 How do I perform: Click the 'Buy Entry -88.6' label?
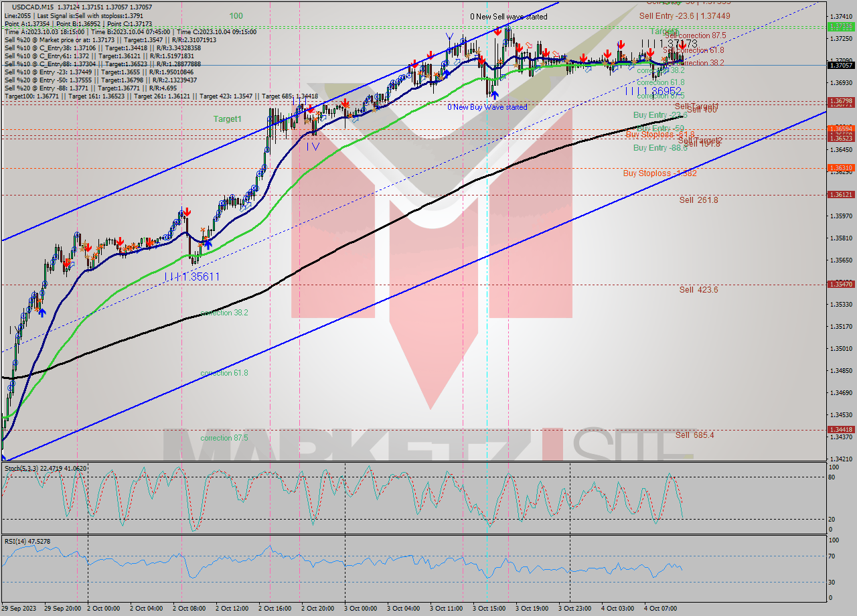[x=660, y=148]
